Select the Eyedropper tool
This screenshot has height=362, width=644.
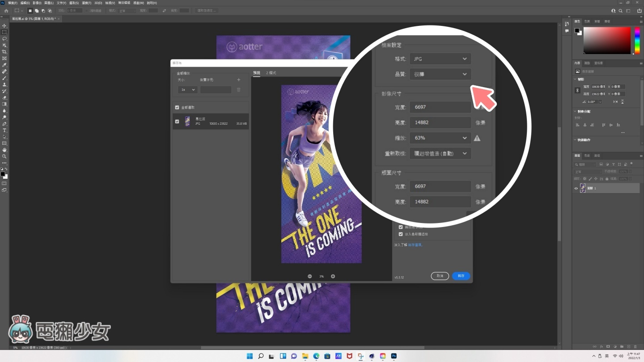[4, 65]
